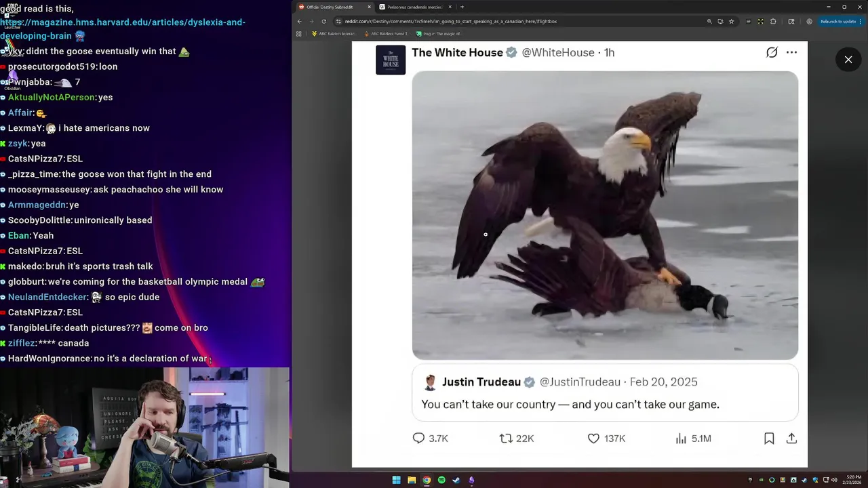Open the eagle and goose image
Screen dimensions: 868x488
click(x=605, y=215)
